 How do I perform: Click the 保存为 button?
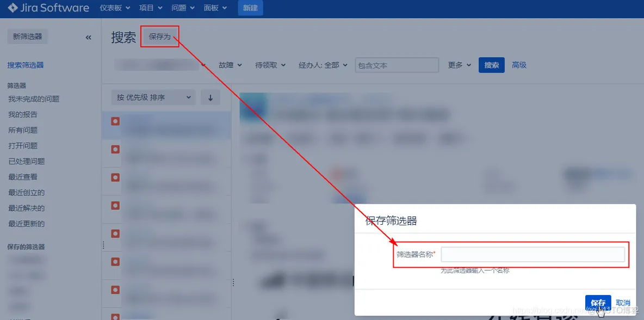(x=160, y=36)
